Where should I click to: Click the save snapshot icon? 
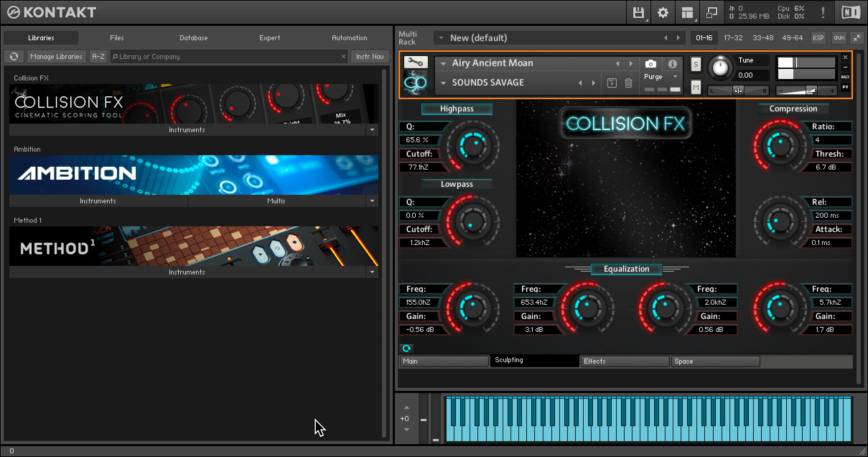[x=612, y=83]
